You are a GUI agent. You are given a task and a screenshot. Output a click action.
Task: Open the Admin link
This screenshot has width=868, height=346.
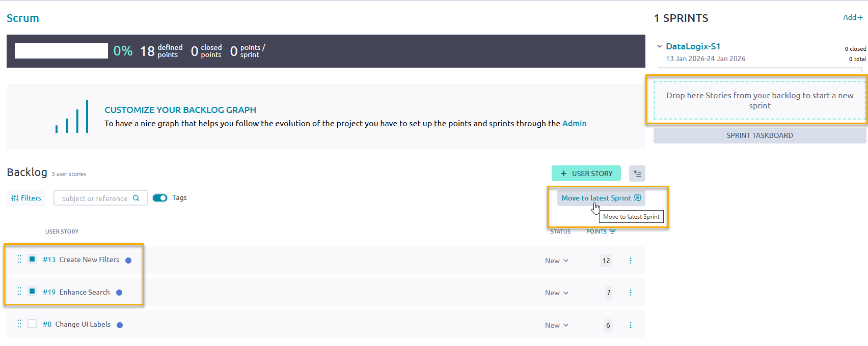point(574,123)
